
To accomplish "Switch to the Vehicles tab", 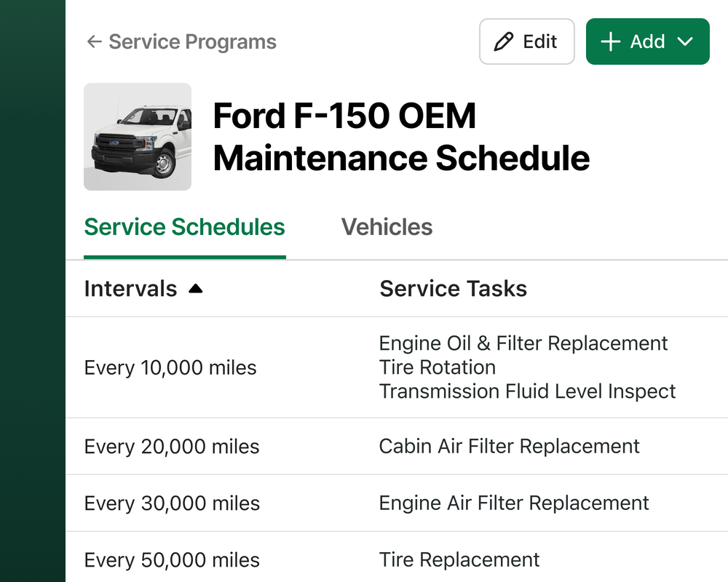I will pos(387,227).
